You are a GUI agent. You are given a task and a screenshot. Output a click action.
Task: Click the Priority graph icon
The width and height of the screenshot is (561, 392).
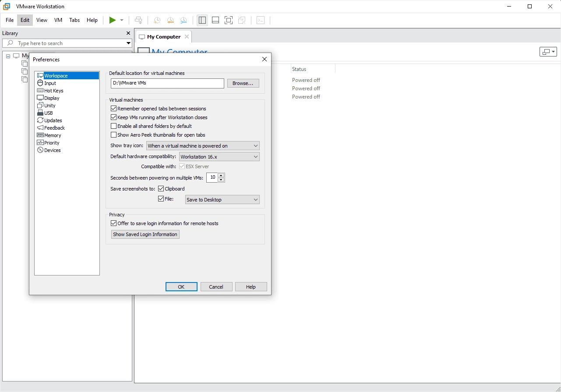(40, 143)
